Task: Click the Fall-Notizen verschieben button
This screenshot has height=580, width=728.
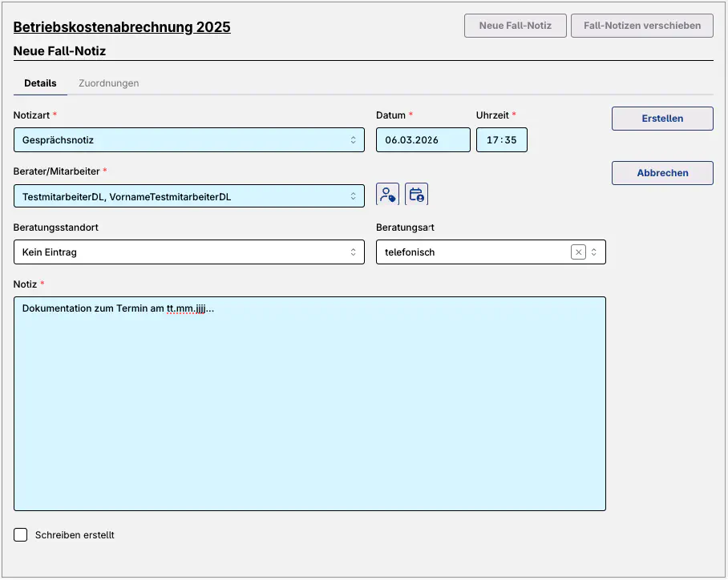Action: point(641,26)
